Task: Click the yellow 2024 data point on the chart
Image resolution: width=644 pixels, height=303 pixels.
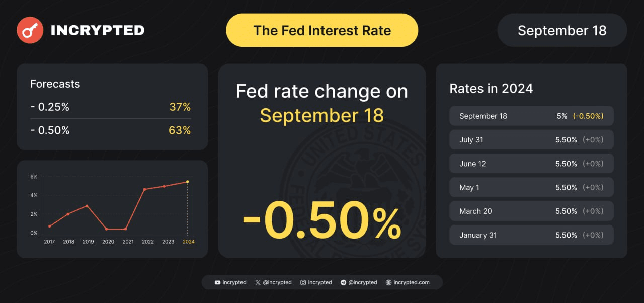Action: pyautogui.click(x=187, y=182)
